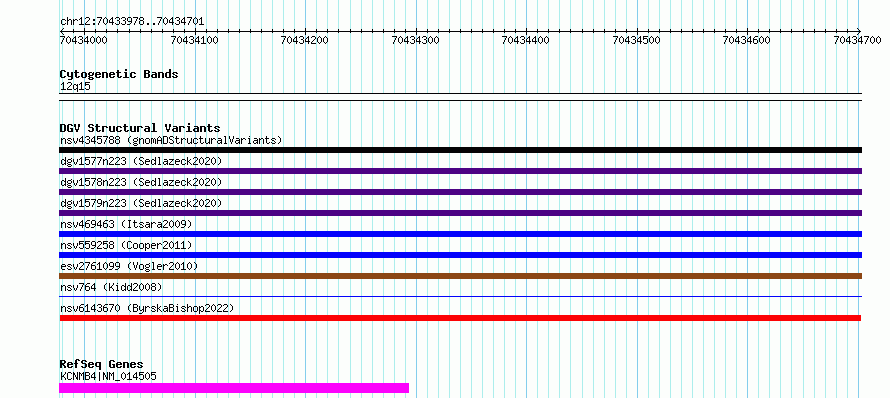Click the red nsv6143670 variant bar
The height and width of the screenshot is (398, 890).
tap(460, 318)
